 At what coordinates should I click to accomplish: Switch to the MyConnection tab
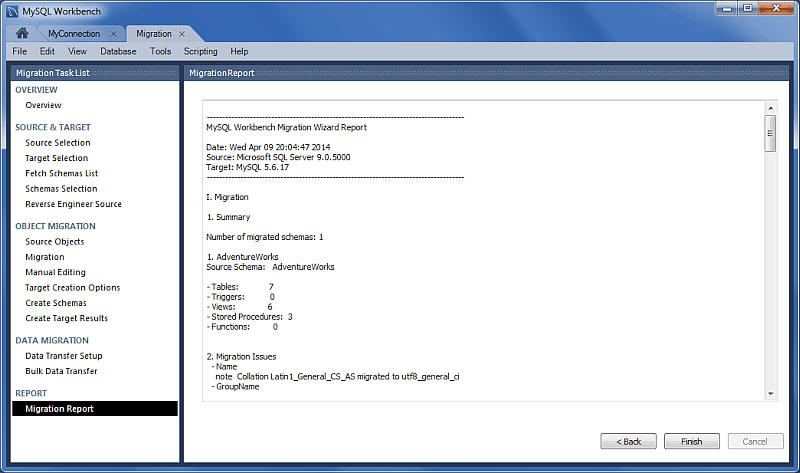click(73, 34)
